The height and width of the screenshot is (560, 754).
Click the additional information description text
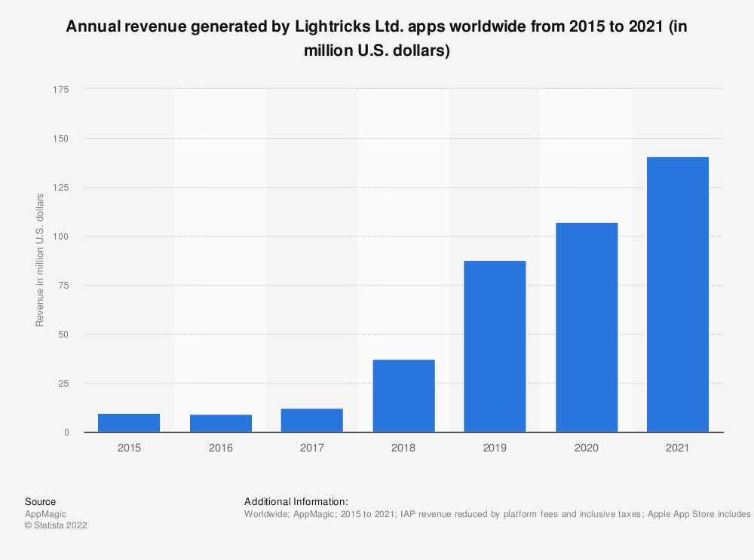[498, 514]
